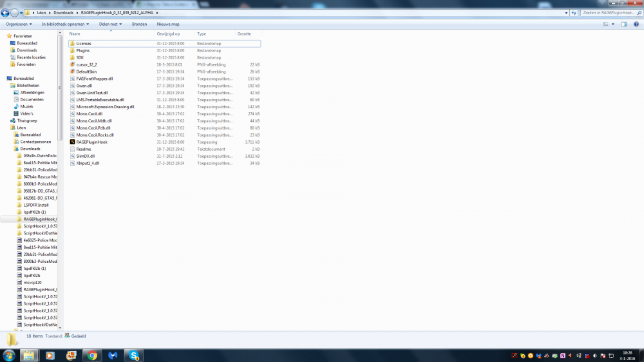The width and height of the screenshot is (644, 362).
Task: Click the Léon breadcrumb segment
Action: click(x=41, y=13)
